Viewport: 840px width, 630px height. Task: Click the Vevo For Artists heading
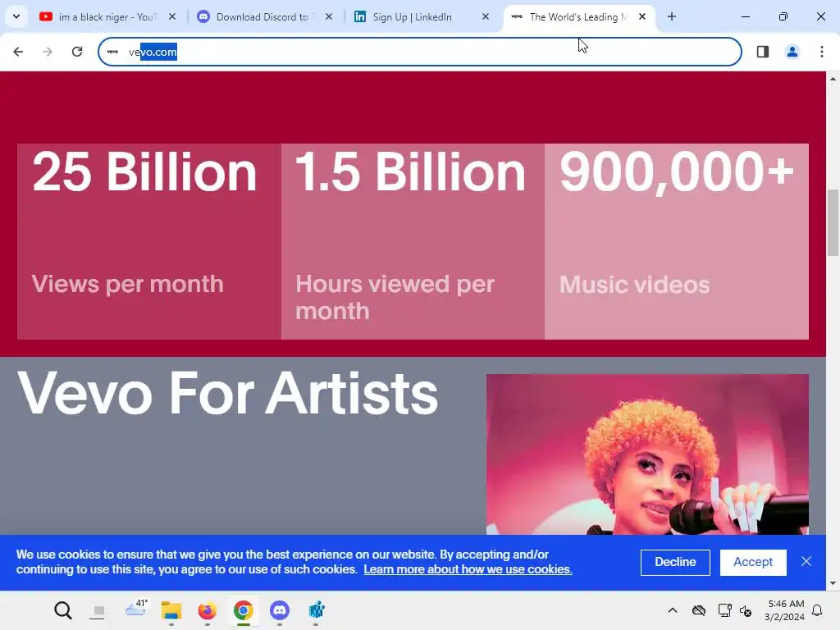[x=228, y=394]
